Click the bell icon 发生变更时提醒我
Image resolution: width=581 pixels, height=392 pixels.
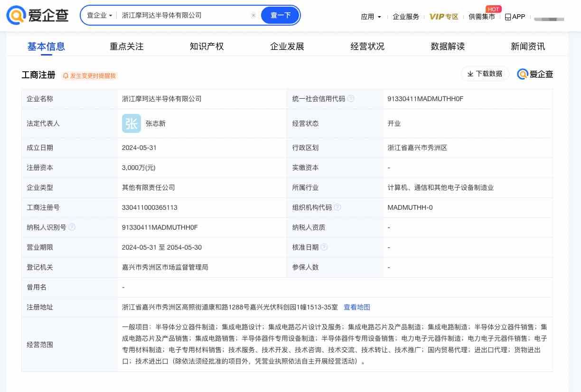(x=66, y=75)
